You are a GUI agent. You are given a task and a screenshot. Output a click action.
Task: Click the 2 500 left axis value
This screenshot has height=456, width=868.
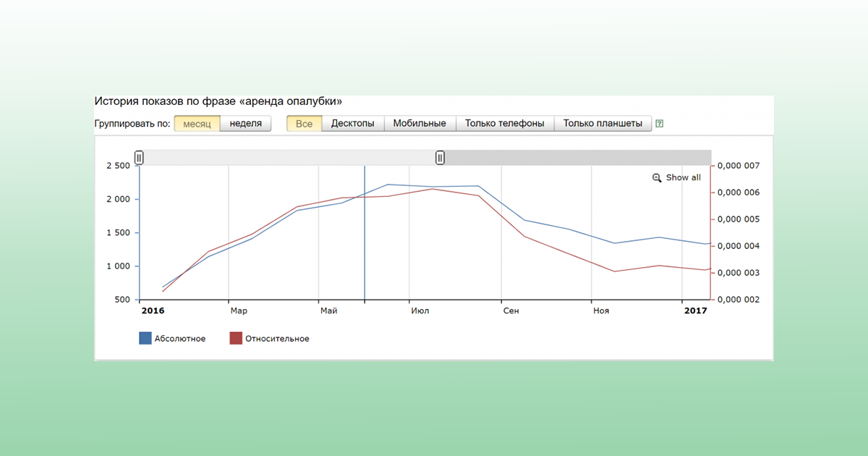118,166
